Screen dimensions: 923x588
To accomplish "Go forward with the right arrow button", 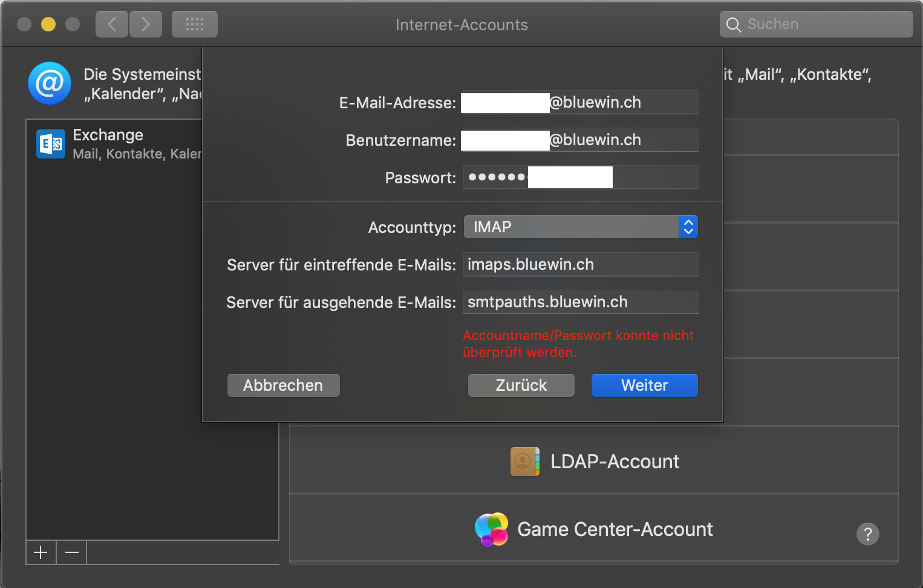I will coord(146,25).
